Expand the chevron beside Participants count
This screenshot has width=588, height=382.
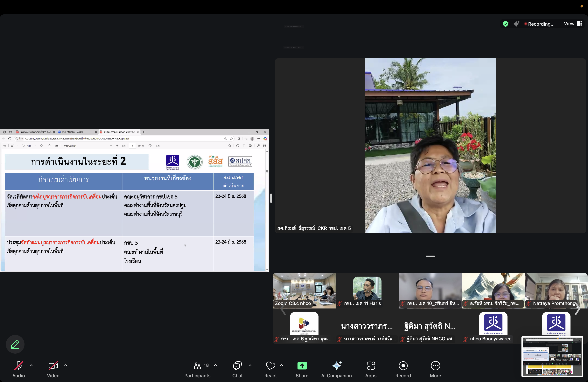tap(215, 365)
